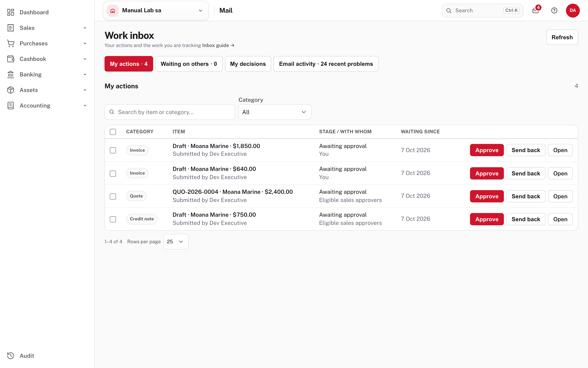Image resolution: width=588 pixels, height=368 pixels.
Task: Open the $750.00 credit note
Action: coord(560,219)
